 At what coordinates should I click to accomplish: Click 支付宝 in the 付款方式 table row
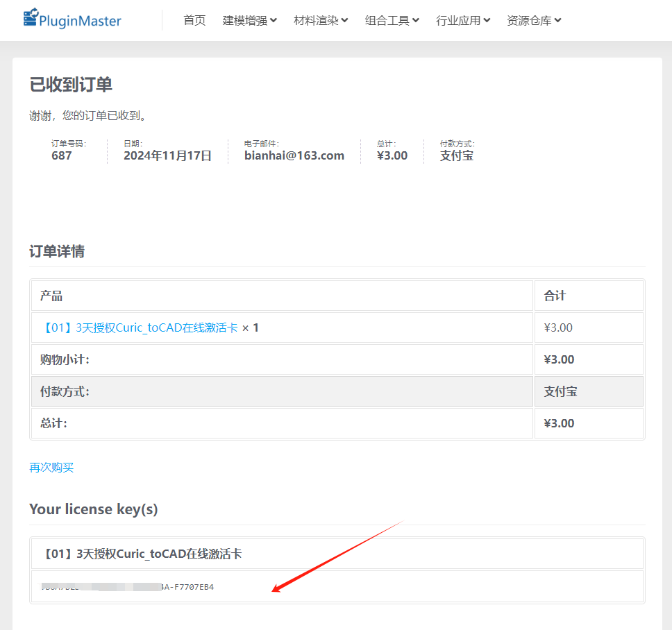(560, 391)
